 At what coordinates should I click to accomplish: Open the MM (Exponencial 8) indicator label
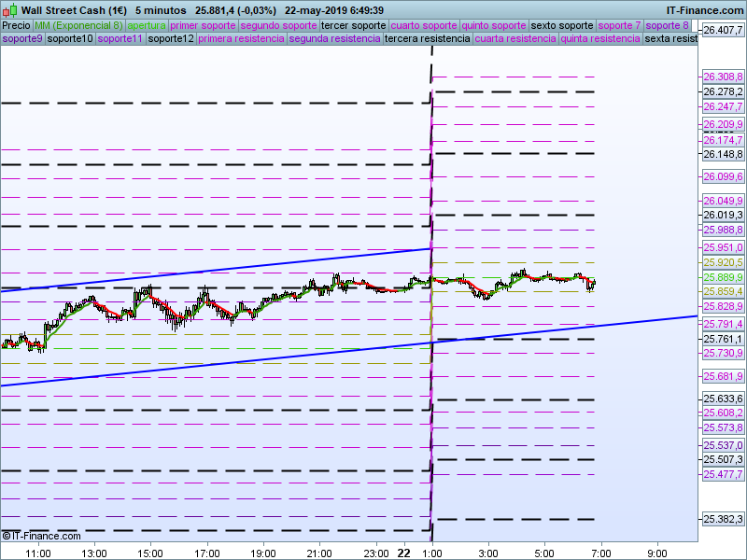point(78,25)
